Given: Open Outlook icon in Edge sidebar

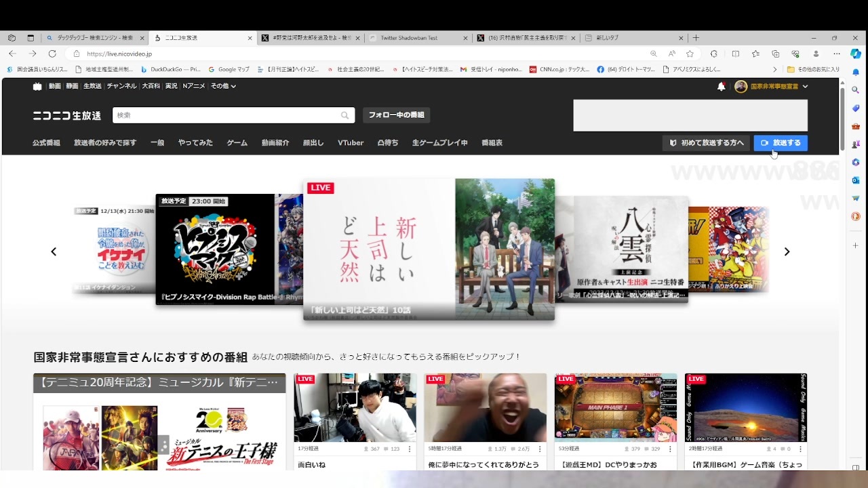Looking at the screenshot, I should [x=856, y=180].
